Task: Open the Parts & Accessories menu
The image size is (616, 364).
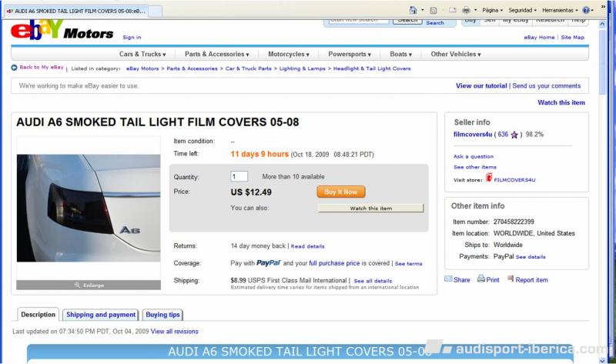Action: (x=216, y=54)
